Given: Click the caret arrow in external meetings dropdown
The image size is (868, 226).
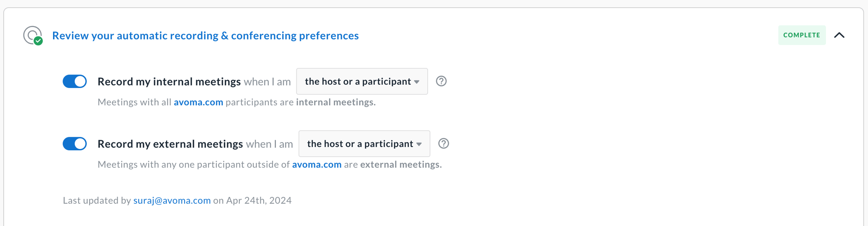Looking at the screenshot, I should tap(419, 144).
